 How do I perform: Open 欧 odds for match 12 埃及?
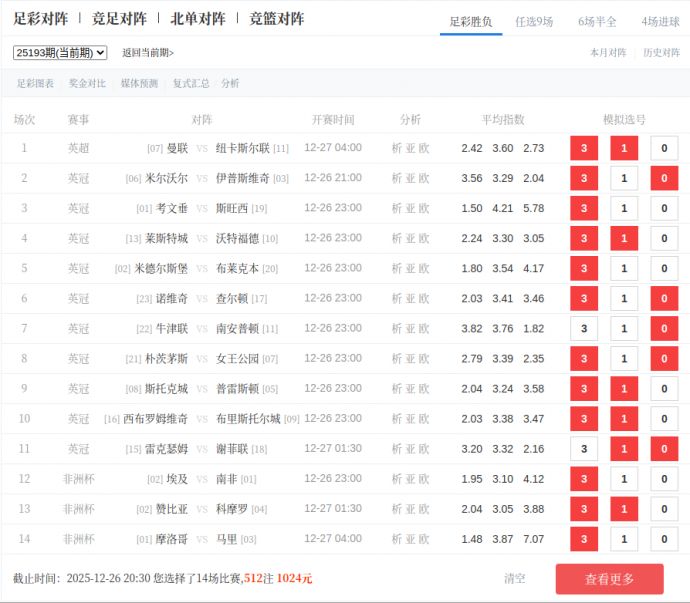pyautogui.click(x=424, y=479)
